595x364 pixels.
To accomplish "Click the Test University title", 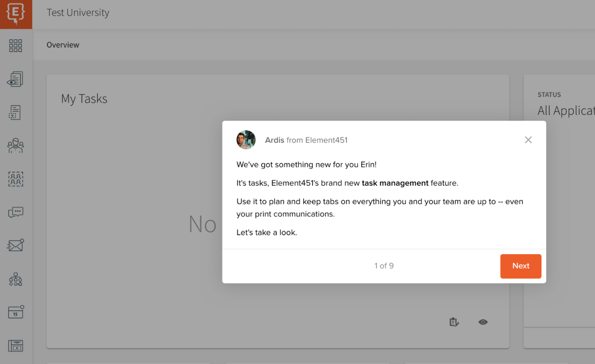I will point(78,13).
